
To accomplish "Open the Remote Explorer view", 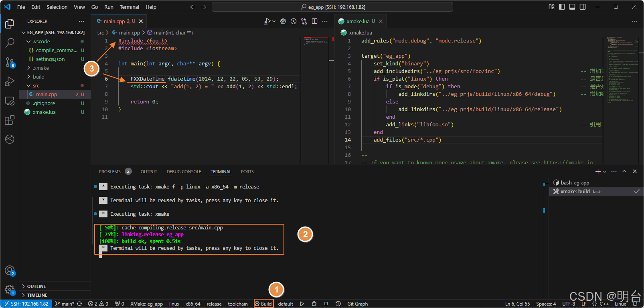I will pyautogui.click(x=10, y=101).
